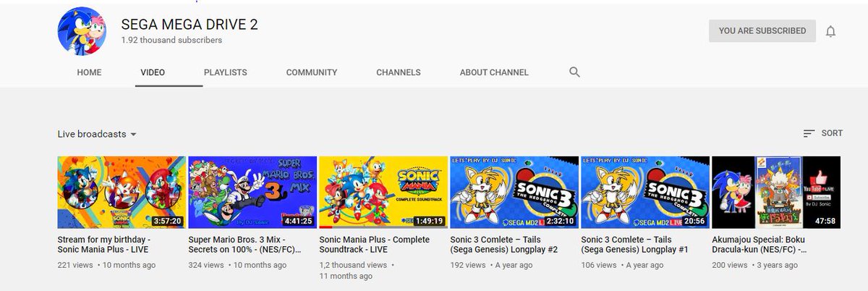Open Sonic 3 Longplay #1 thumbnail

(x=646, y=193)
